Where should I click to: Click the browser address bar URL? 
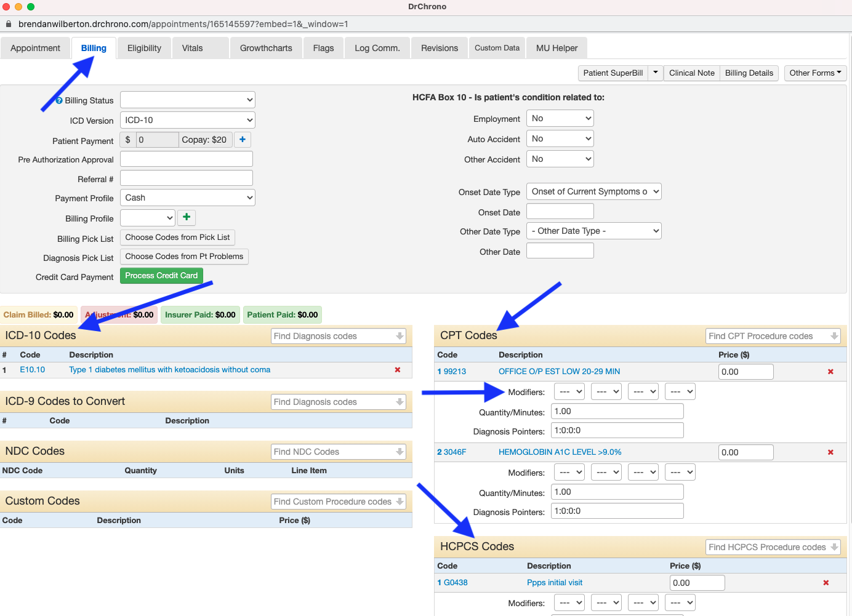point(183,24)
